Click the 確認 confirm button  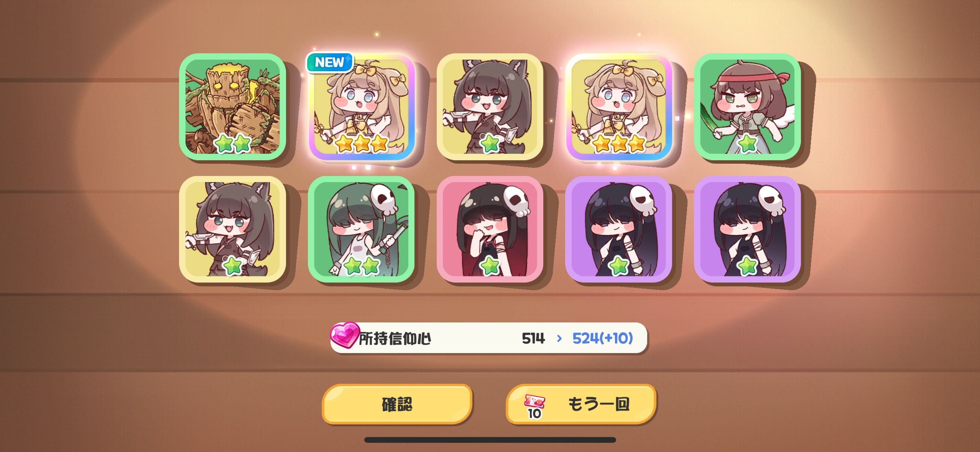point(397,404)
